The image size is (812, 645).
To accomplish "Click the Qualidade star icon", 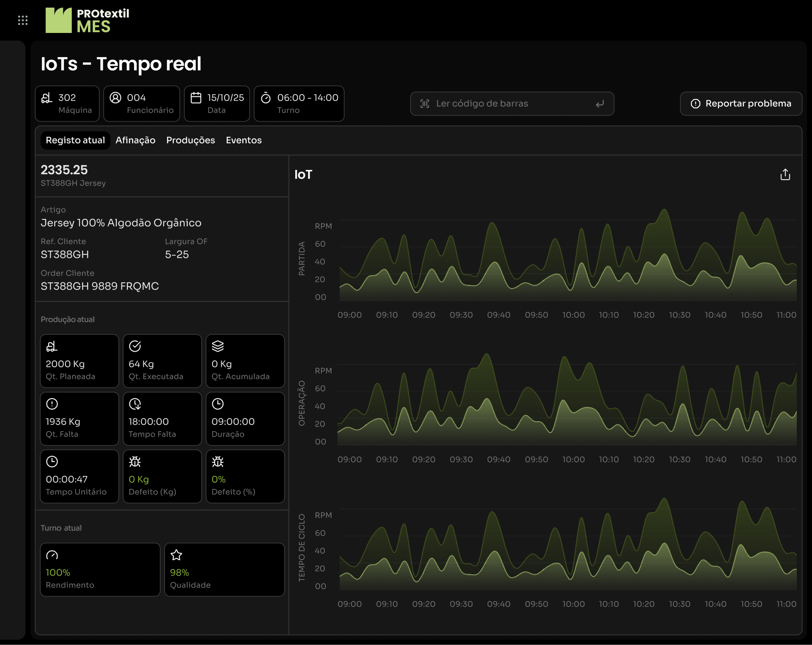I will (x=176, y=555).
